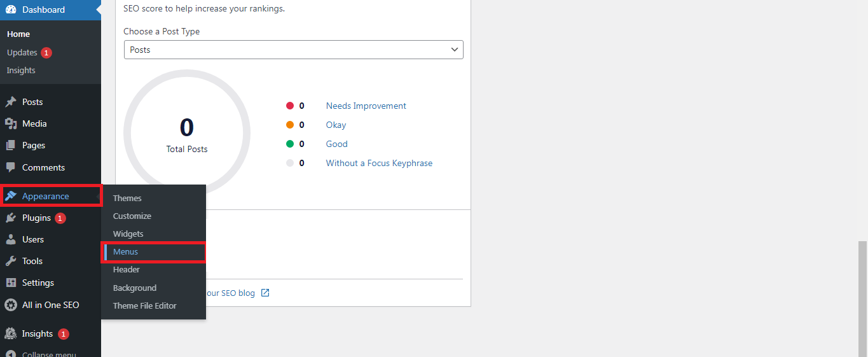Open Theme File Editor submenu item
Screen dimensions: 868x357
145,305
